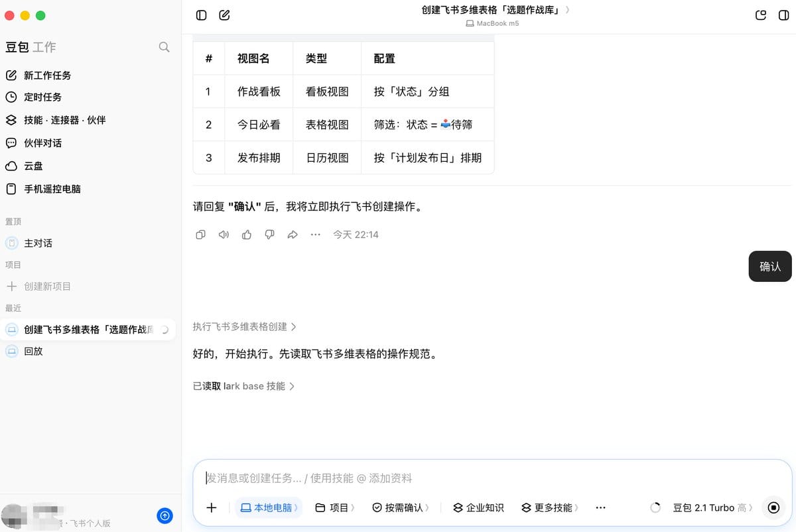The image size is (796, 532).
Task: Open the ellipsis menu in the input toolbar
Action: pyautogui.click(x=600, y=507)
